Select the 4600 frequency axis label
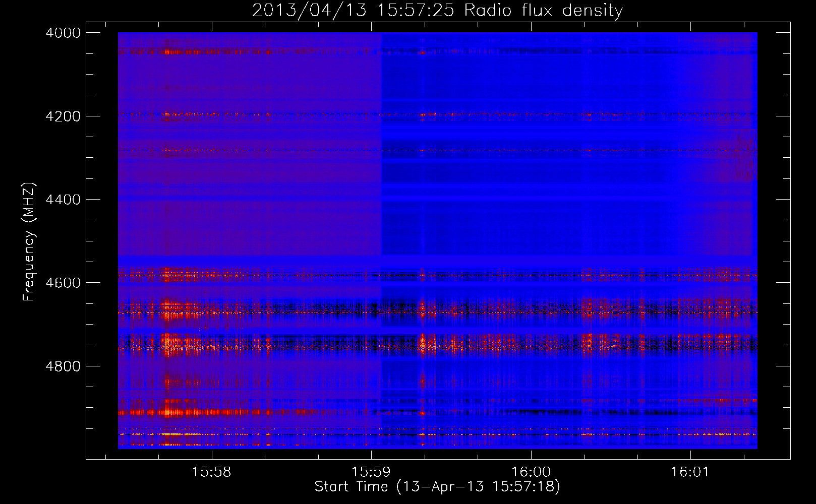816x504 pixels. click(x=63, y=283)
